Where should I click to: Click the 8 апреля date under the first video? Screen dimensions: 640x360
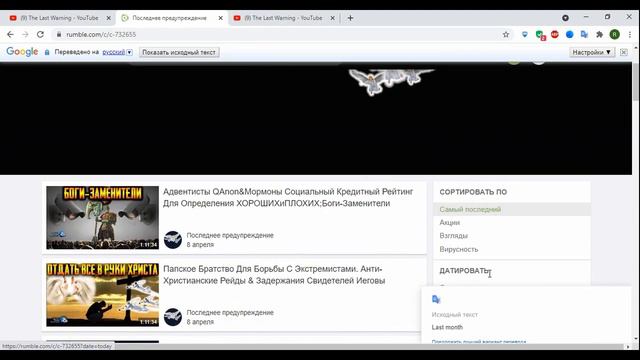click(200, 244)
